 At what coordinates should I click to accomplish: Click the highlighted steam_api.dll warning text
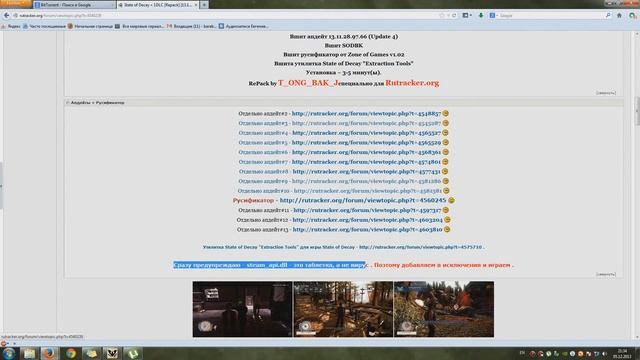click(269, 265)
